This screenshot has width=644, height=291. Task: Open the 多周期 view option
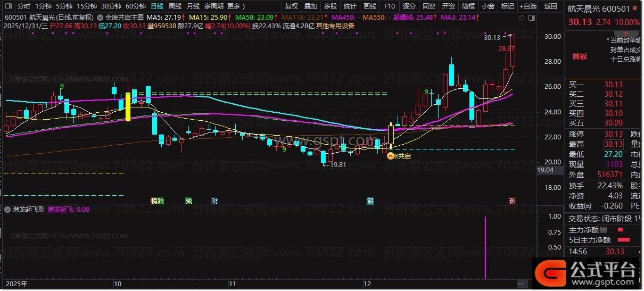[214, 6]
